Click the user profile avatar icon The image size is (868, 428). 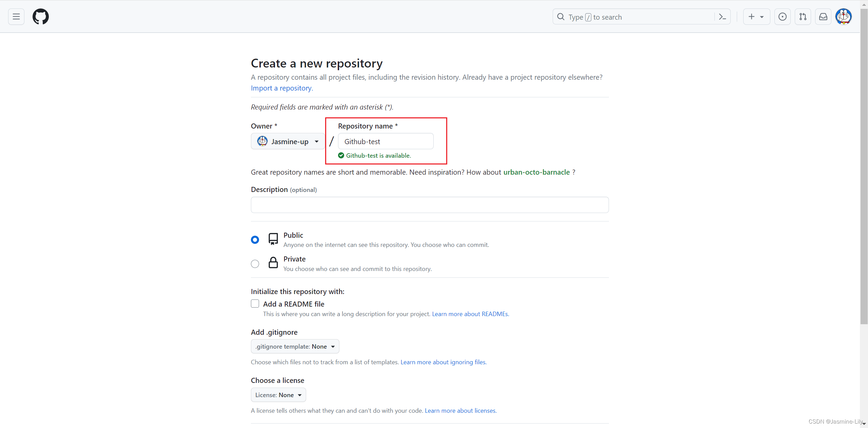click(x=844, y=17)
